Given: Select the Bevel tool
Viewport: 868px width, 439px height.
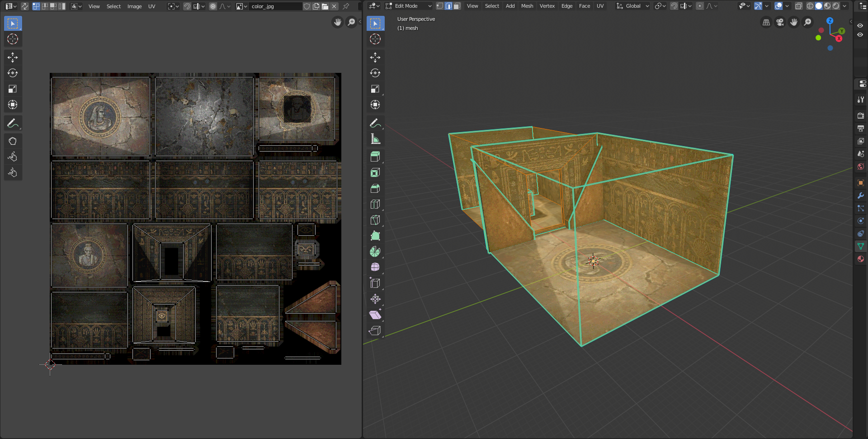Looking at the screenshot, I should (375, 188).
